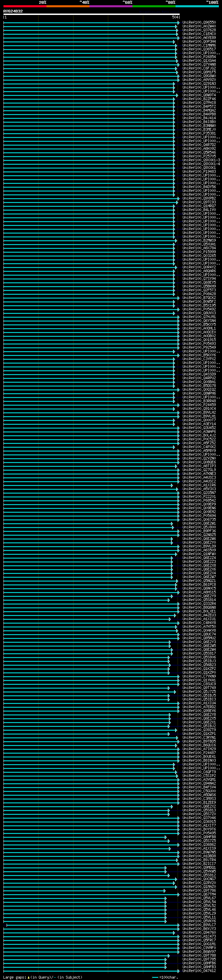Viewport: 222px width, 980px height.
Task: Select the UniRef100_P24459 label
Action: point(199,404)
